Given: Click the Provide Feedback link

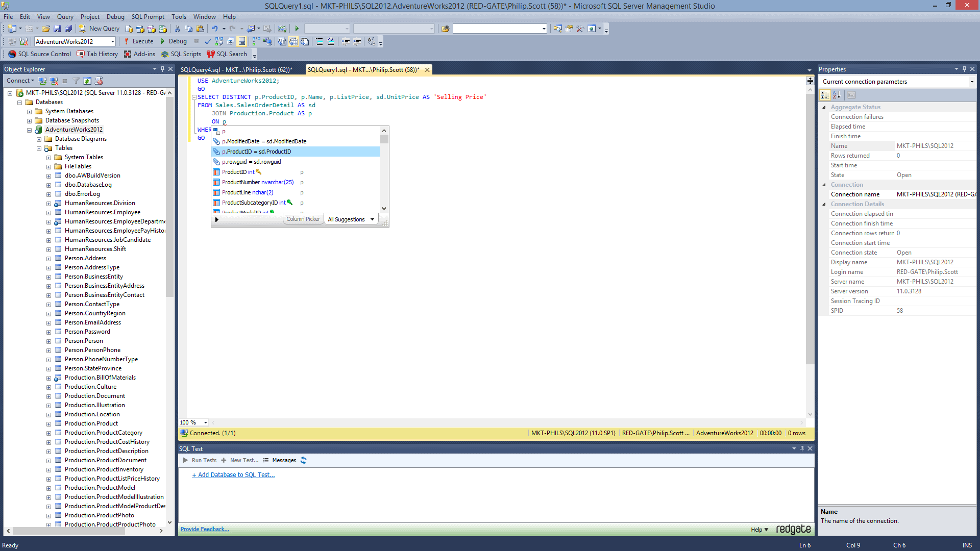Looking at the screenshot, I should tap(204, 529).
